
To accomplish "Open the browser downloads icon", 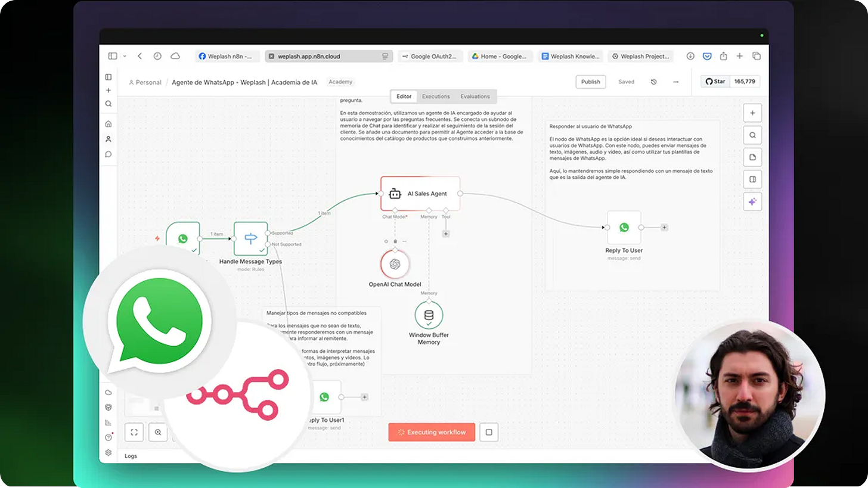I will tap(690, 56).
